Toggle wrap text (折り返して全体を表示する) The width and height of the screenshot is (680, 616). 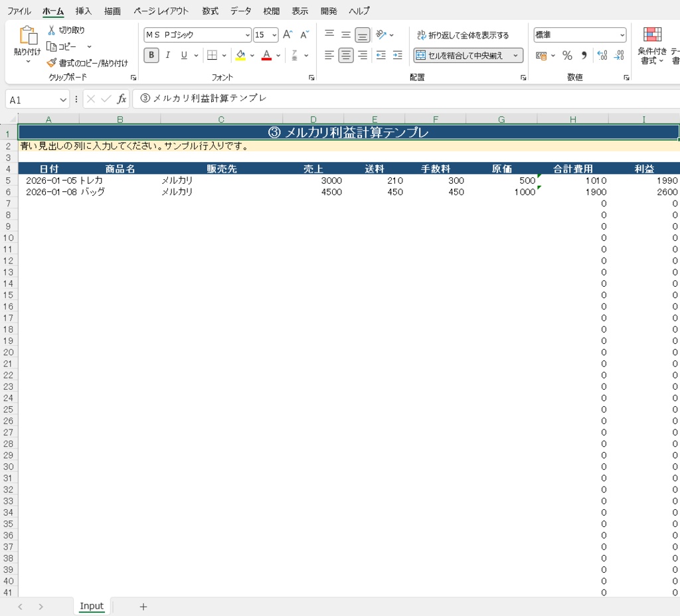point(463,35)
